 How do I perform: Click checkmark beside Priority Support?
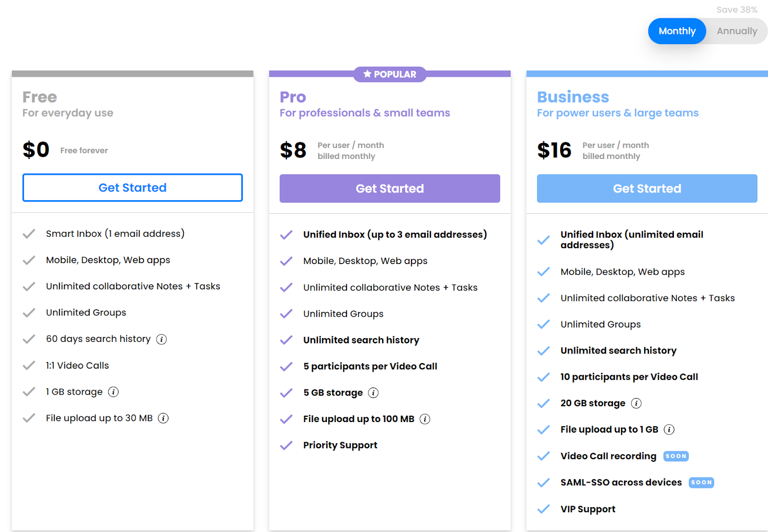click(287, 446)
